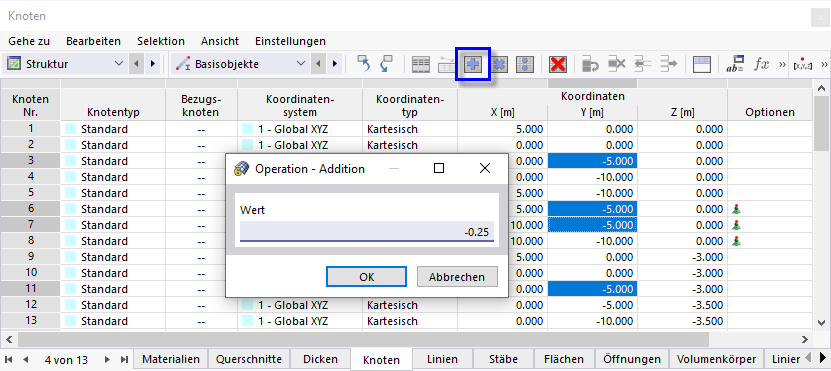831x371 pixels.
Task: Click the table-with-line edit icon
Action: (x=447, y=65)
